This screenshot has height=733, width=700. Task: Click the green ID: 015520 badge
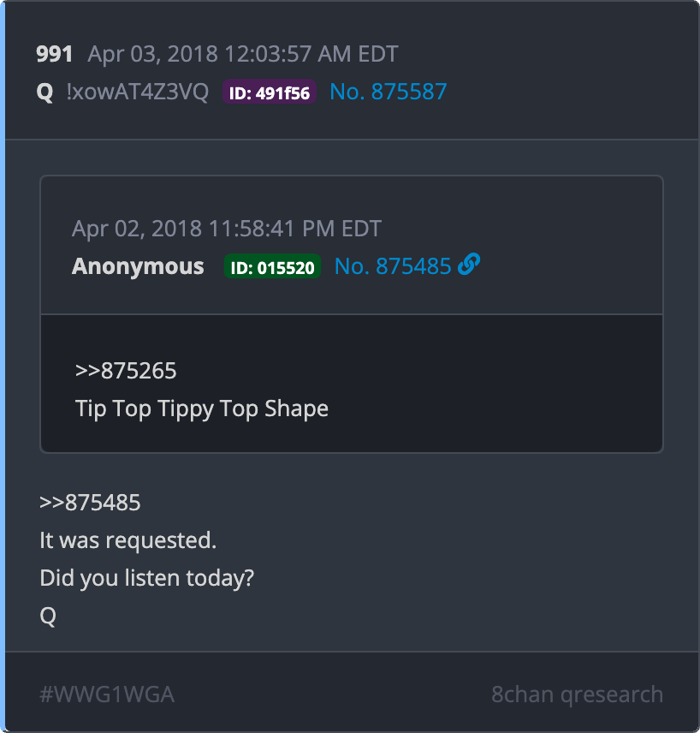coord(272,266)
